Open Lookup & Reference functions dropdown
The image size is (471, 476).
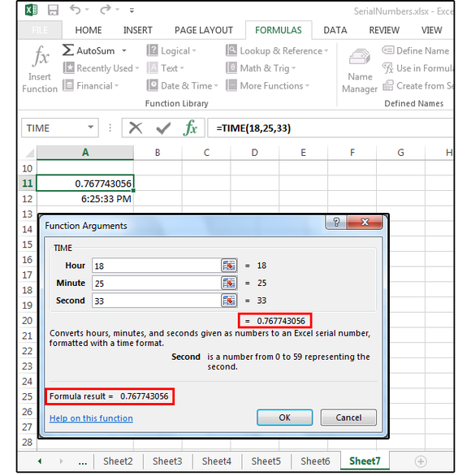277,50
